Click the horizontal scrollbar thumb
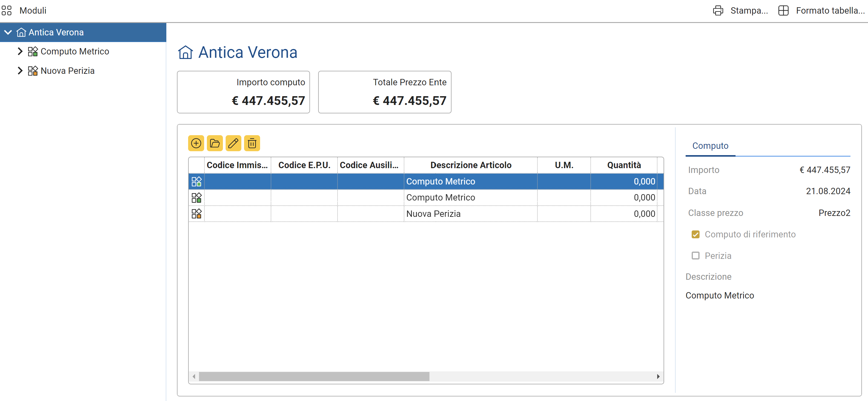This screenshot has height=401, width=868. tap(314, 377)
